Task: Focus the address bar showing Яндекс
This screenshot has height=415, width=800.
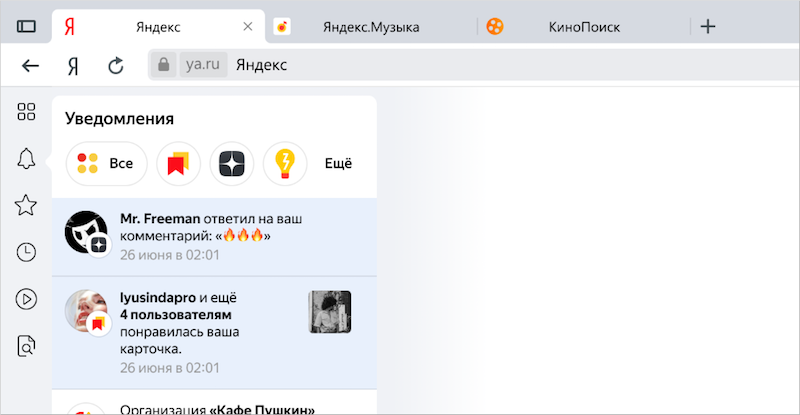Action: click(474, 64)
